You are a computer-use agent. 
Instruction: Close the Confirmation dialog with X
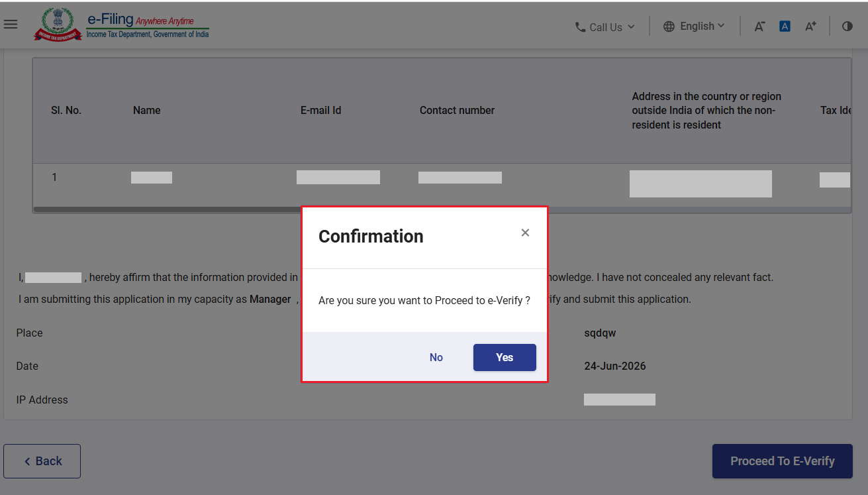[525, 233]
